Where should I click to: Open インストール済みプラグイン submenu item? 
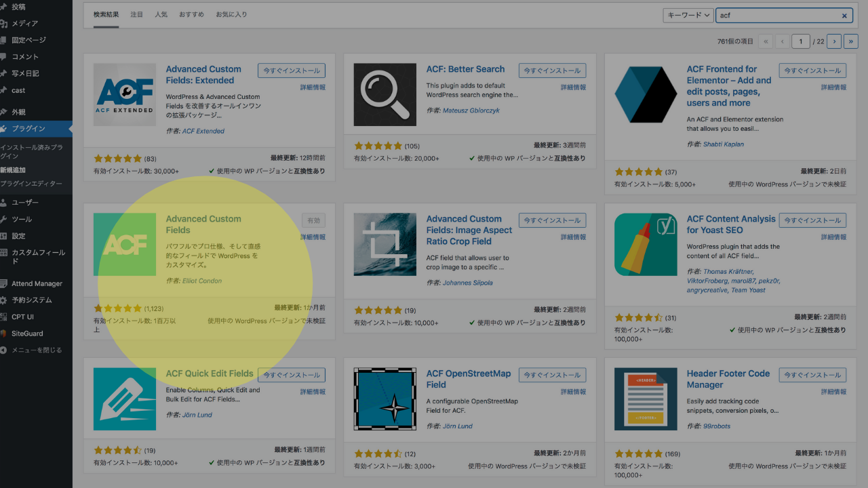32,151
